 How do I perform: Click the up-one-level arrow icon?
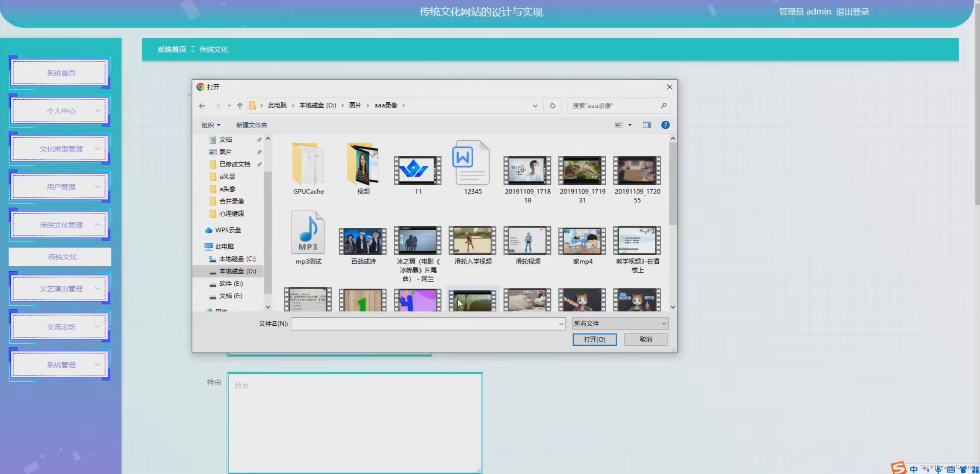240,105
